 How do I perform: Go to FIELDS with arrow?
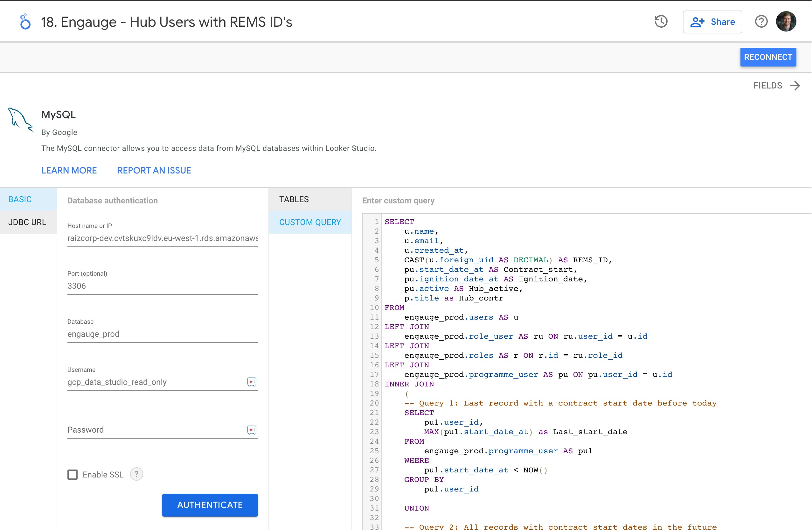[776, 85]
